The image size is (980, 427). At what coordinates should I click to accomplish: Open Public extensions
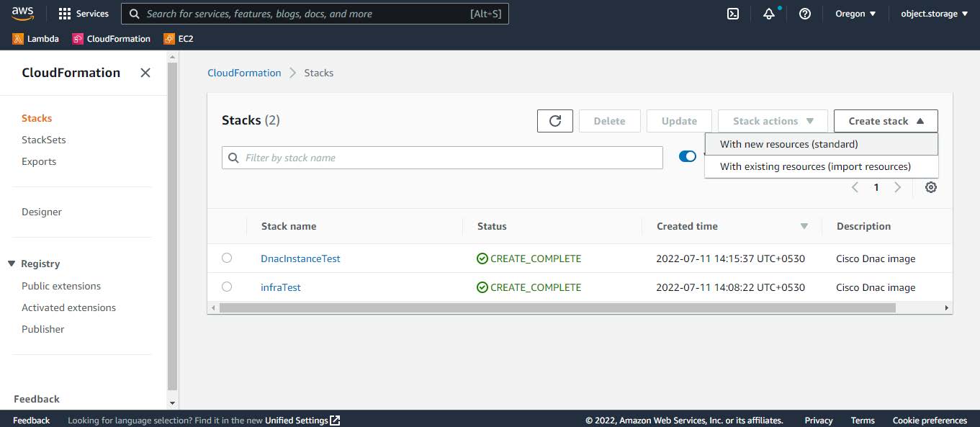click(61, 286)
